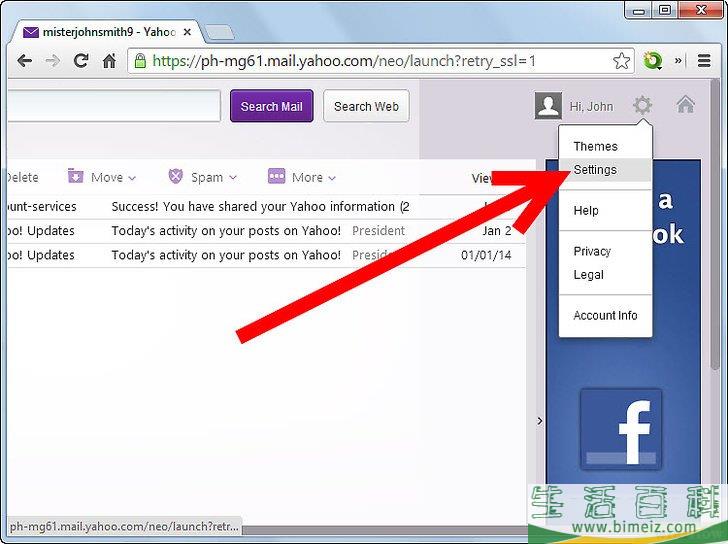The height and width of the screenshot is (544, 728).
Task: Open a new browser tab
Action: [x=219, y=32]
